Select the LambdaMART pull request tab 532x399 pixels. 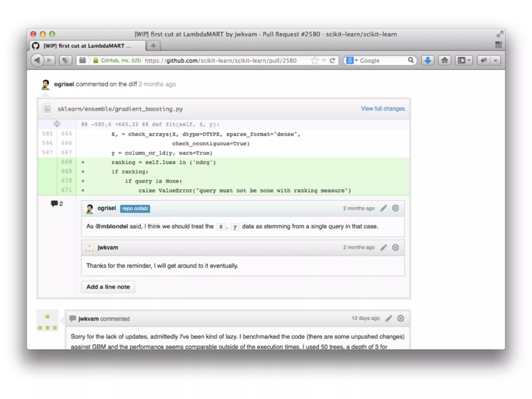87,46
